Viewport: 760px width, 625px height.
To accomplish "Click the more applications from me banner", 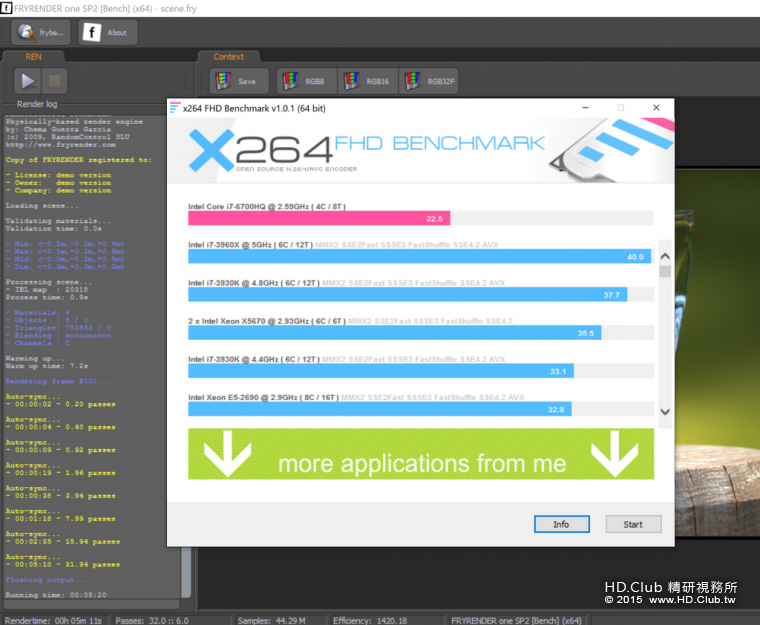I will (x=420, y=454).
